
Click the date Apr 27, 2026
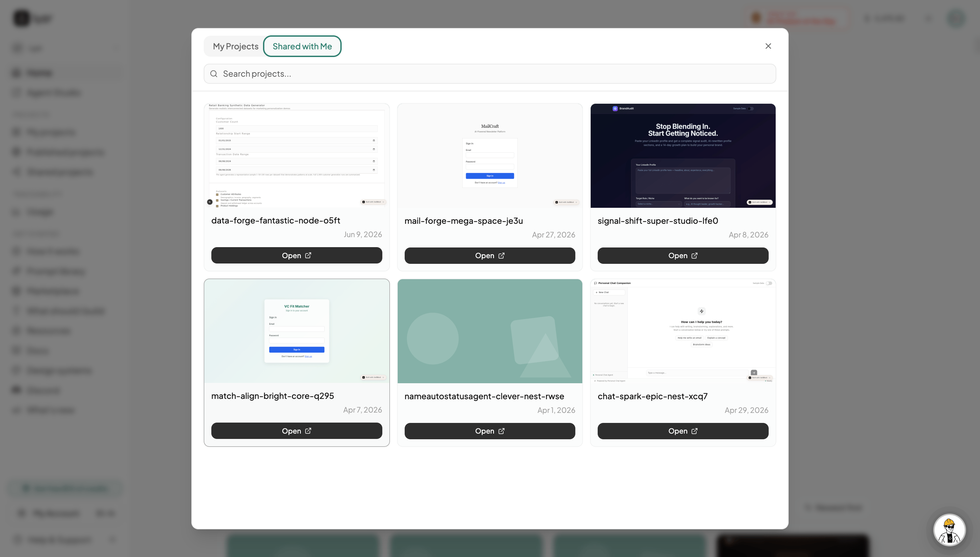tap(553, 235)
